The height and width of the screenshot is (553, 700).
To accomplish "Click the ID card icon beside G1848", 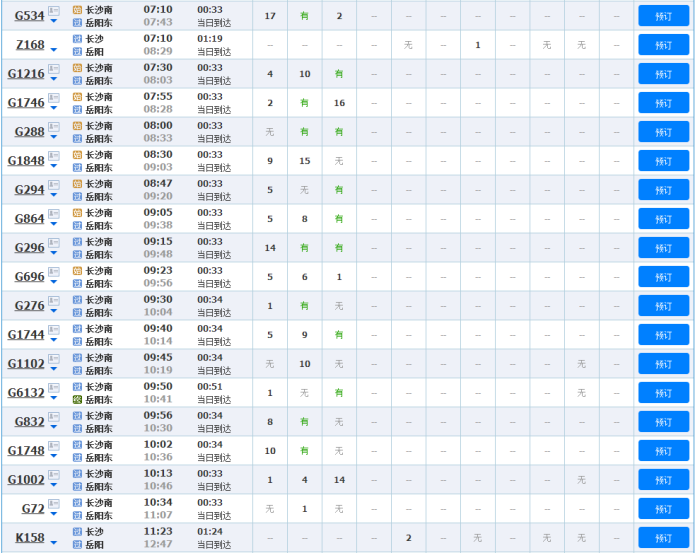I will click(54, 156).
